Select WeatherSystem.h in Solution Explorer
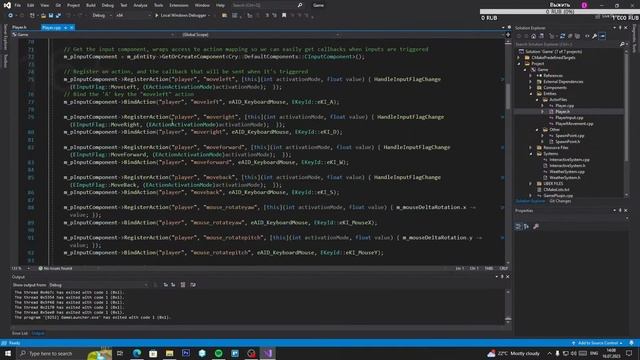This screenshot has width=640, height=360. pyautogui.click(x=565, y=178)
